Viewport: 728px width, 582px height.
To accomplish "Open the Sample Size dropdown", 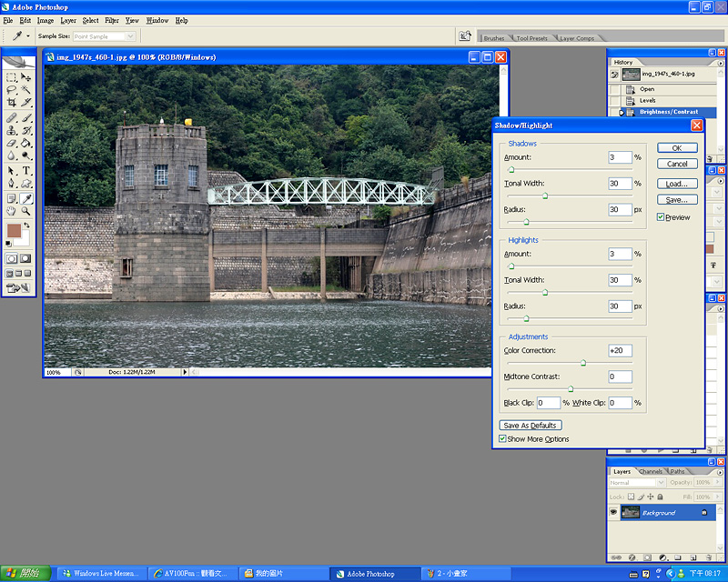I will pos(104,36).
